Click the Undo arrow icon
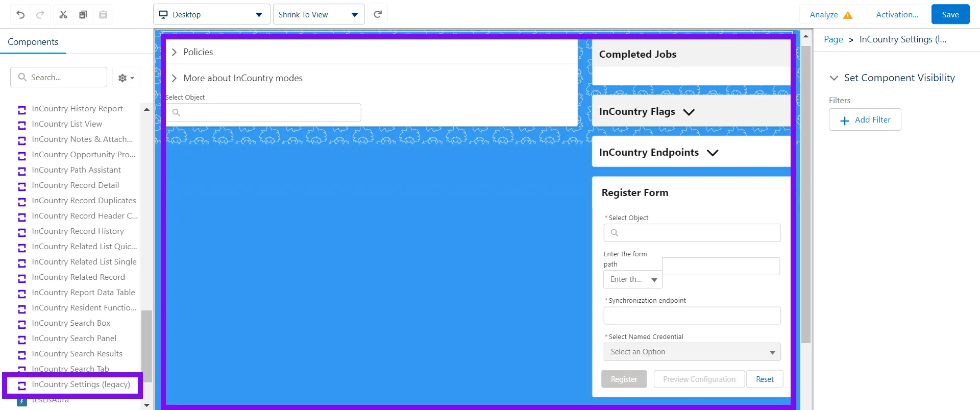Viewport: 980px width, 410px height. [x=20, y=14]
